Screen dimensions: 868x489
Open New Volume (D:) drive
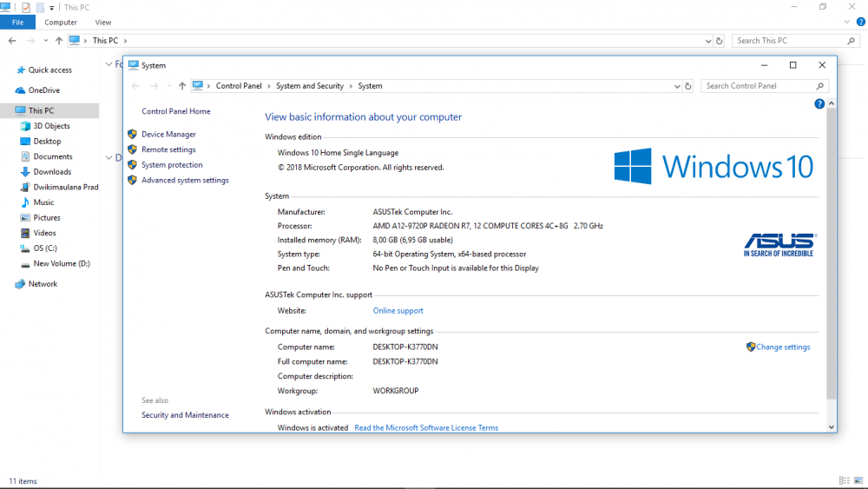61,263
